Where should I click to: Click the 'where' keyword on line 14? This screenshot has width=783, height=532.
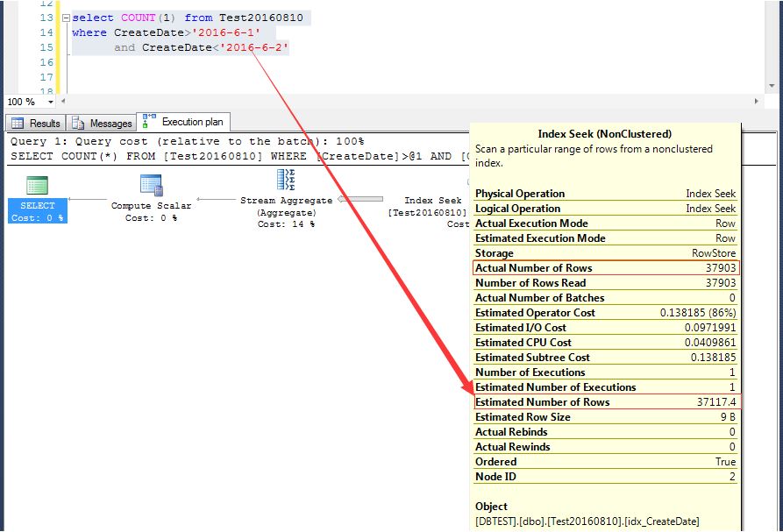click(89, 32)
